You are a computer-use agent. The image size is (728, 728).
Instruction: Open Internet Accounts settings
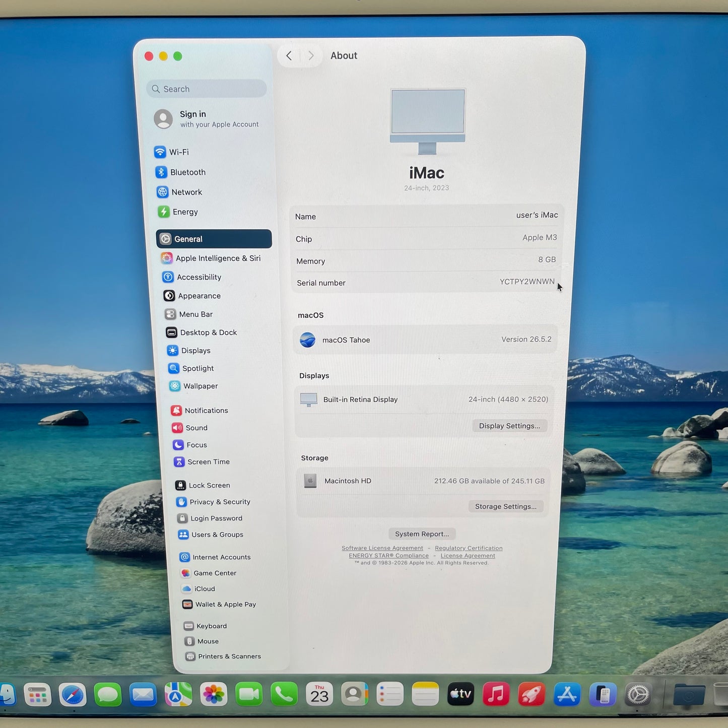(215, 557)
